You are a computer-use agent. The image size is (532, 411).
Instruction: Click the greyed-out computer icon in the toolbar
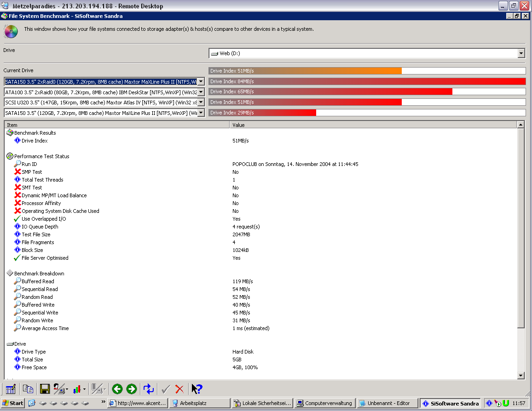97,389
